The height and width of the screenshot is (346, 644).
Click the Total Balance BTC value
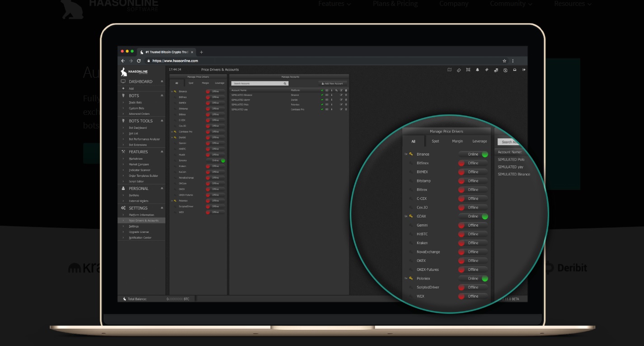[178, 299]
